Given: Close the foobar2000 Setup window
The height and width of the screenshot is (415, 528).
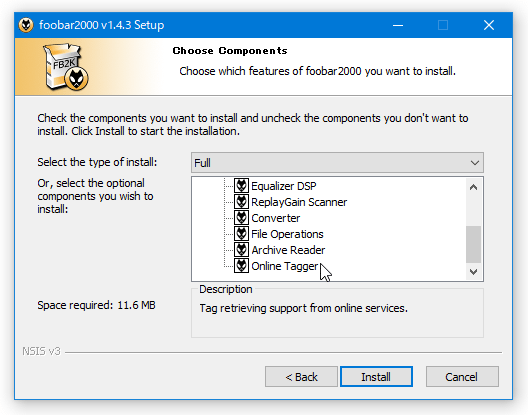Looking at the screenshot, I should click(489, 25).
